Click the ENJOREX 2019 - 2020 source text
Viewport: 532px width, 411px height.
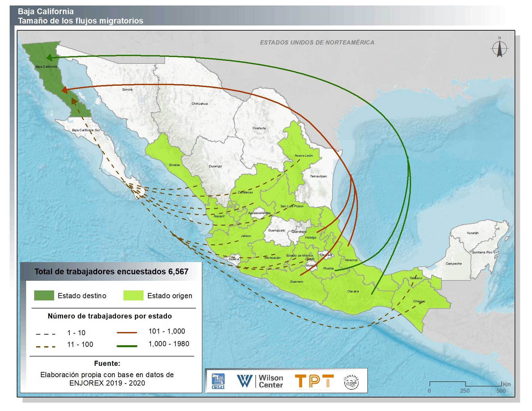(107, 383)
